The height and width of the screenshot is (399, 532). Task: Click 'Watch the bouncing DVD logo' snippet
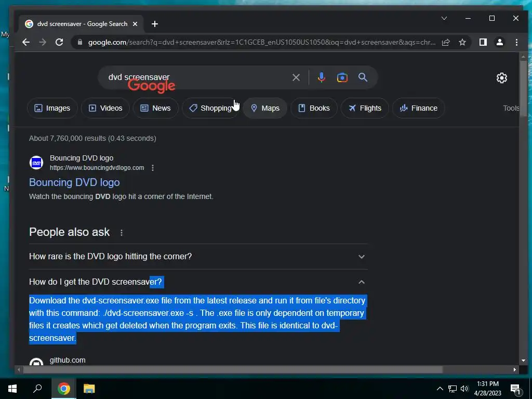coord(121,196)
